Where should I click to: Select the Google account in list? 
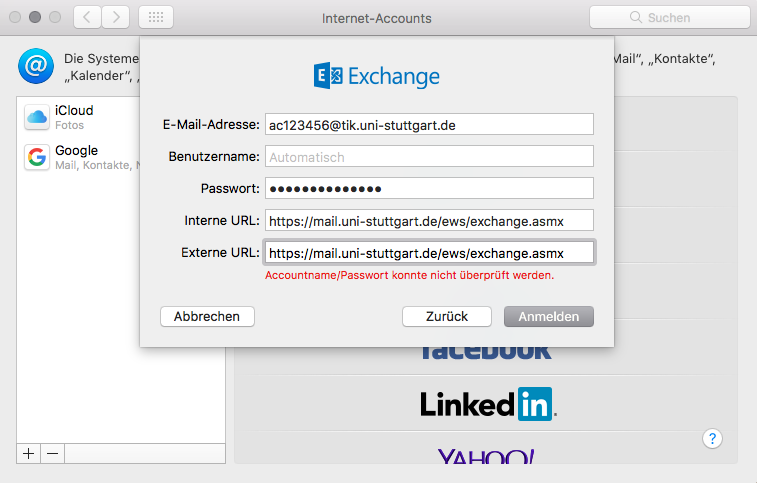click(x=78, y=157)
